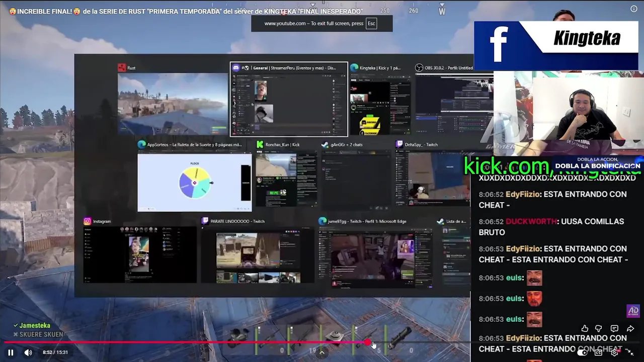Viewport: 644px width, 362px height.
Task: Click the SKUERE SKUEN team member name
Action: (41, 334)
